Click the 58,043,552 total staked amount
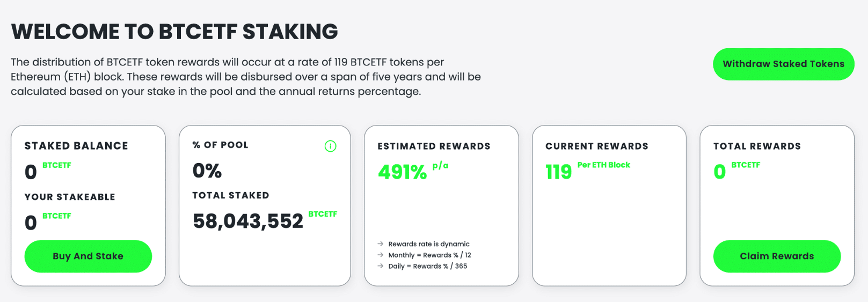The height and width of the screenshot is (302, 868). tap(248, 221)
